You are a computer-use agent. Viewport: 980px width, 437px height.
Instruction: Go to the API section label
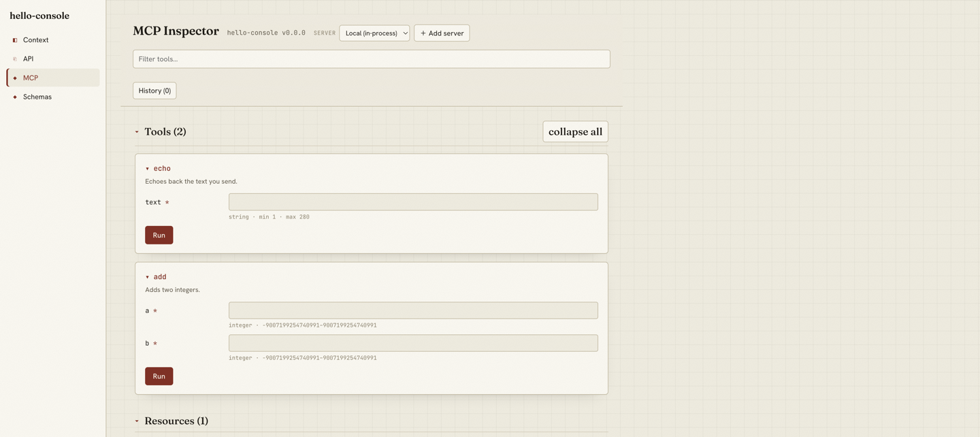[28, 59]
